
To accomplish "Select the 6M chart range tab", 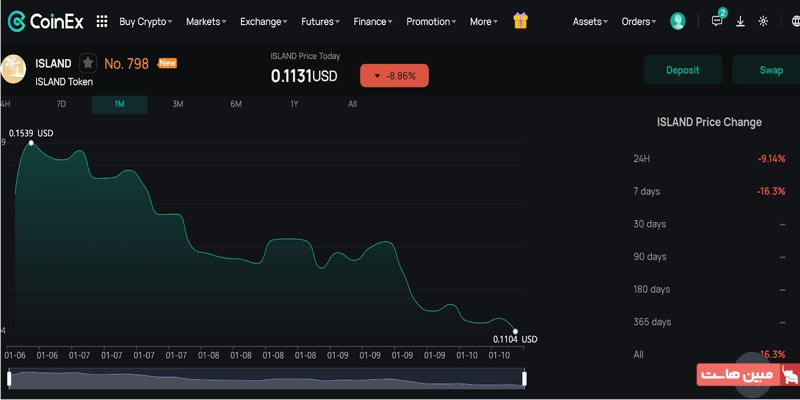I will (x=236, y=104).
